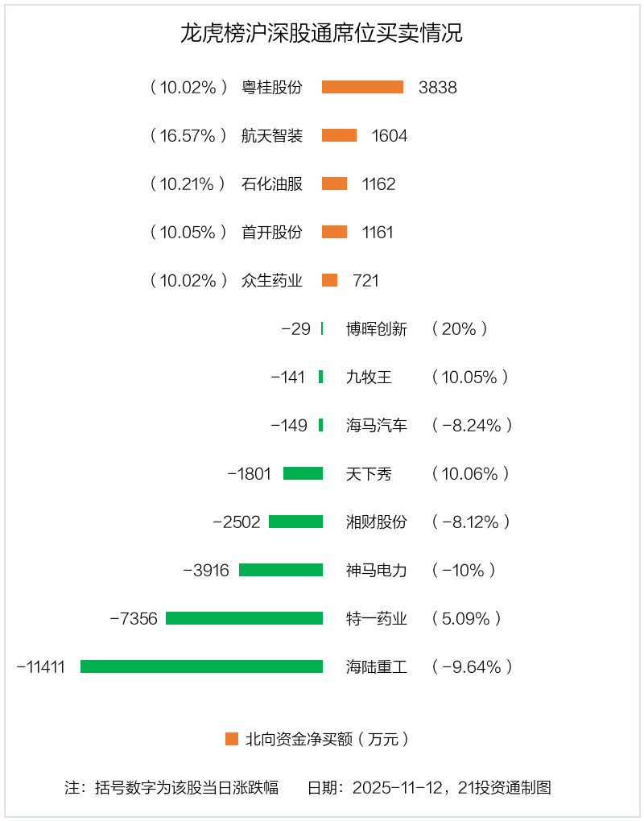This screenshot has width=644, height=821.
Task: Click the 16.57% percentage label
Action: (x=188, y=135)
